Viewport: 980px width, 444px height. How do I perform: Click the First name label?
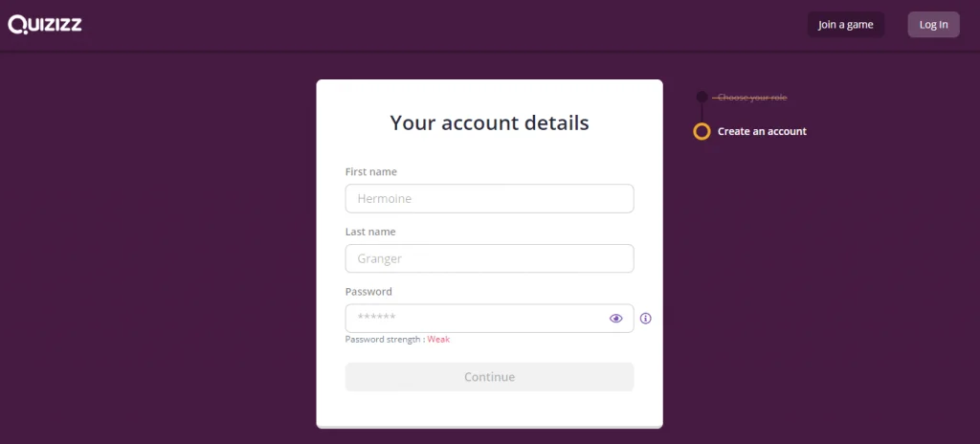(370, 172)
